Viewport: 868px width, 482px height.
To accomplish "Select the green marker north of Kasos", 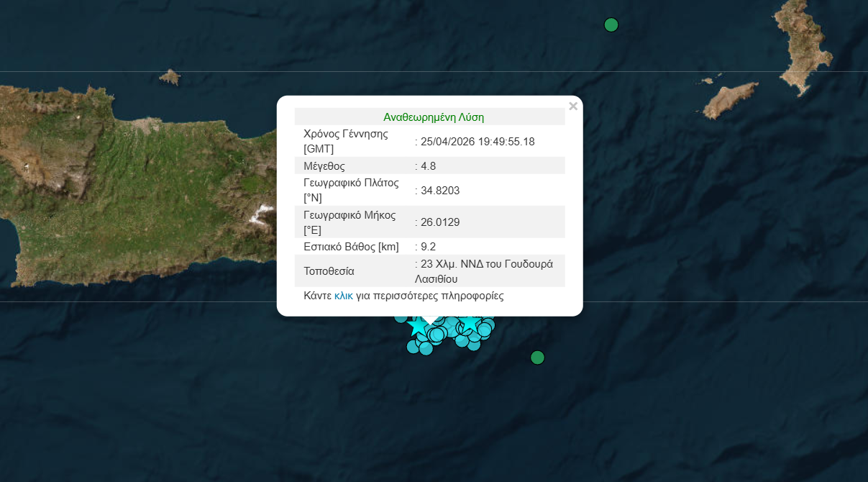I will tap(611, 25).
